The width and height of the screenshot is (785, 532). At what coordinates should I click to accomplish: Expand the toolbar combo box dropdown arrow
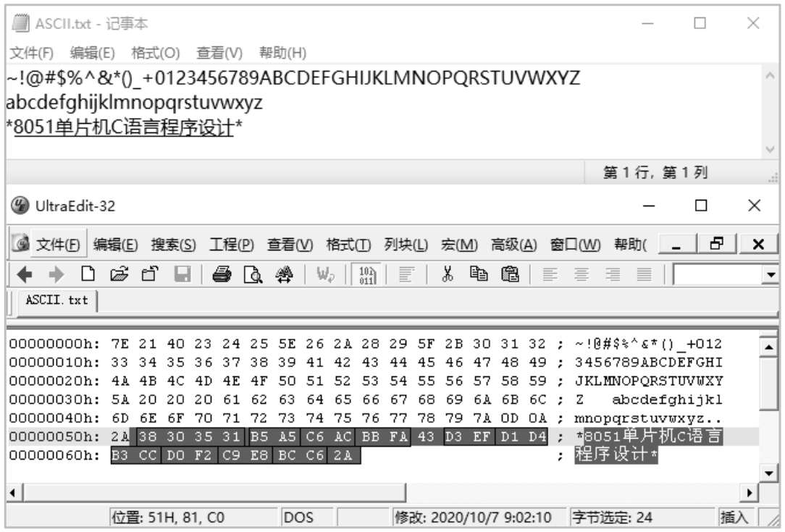pos(771,274)
